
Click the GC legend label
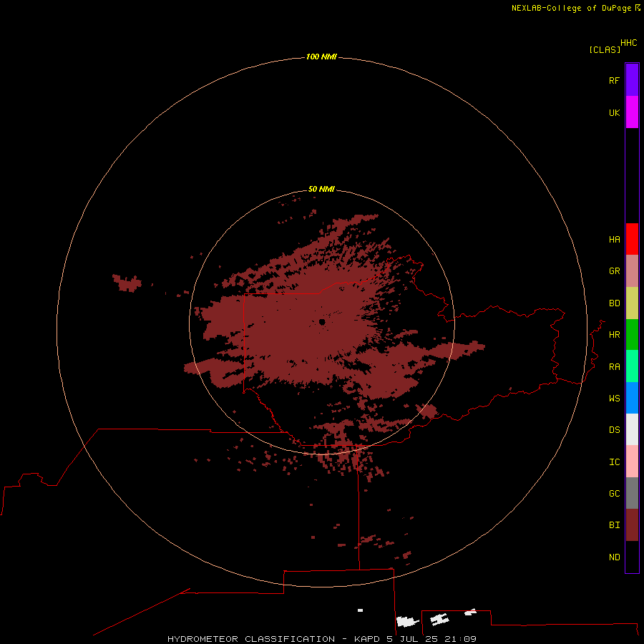(614, 493)
